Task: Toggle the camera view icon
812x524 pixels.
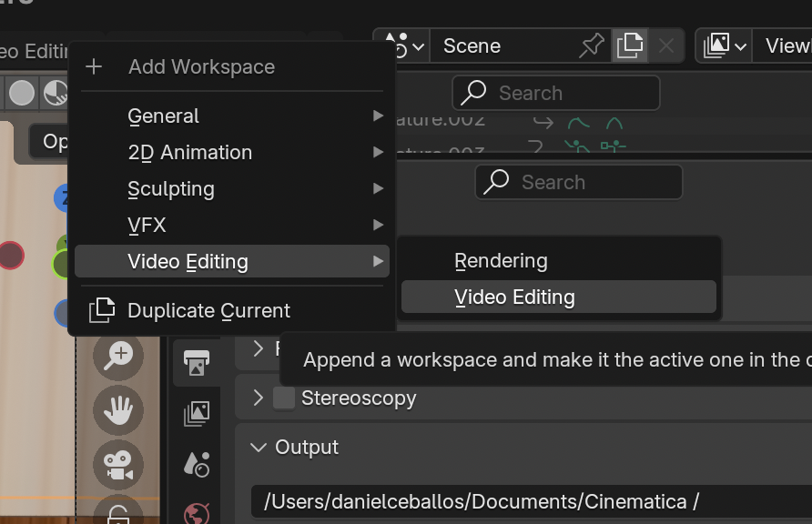Action: [x=118, y=465]
